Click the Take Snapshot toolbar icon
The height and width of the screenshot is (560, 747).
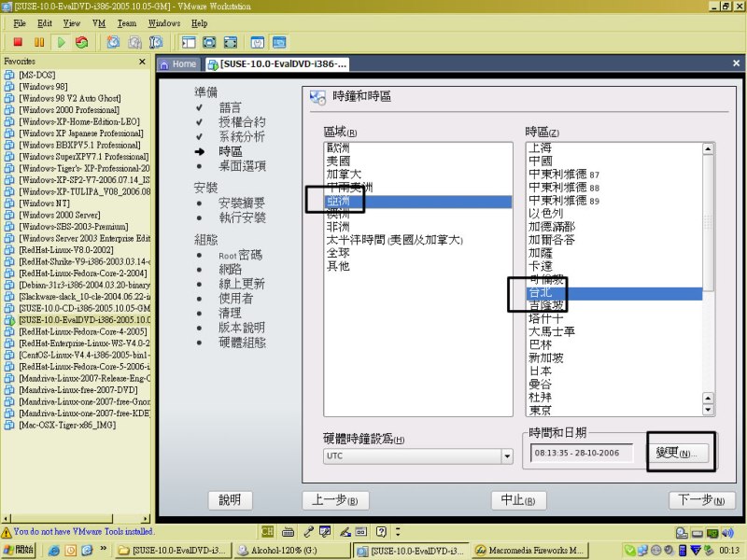click(113, 42)
